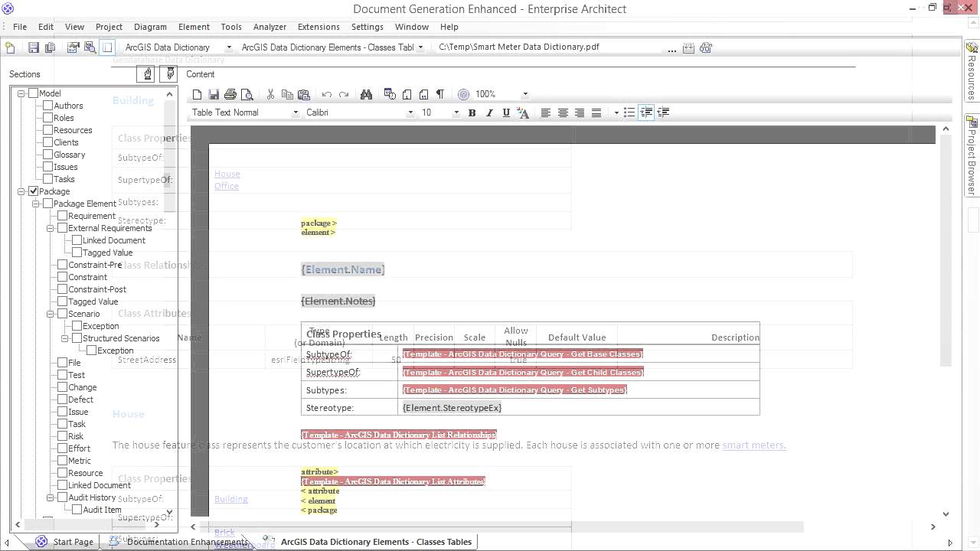Open the font color icon

tap(524, 112)
